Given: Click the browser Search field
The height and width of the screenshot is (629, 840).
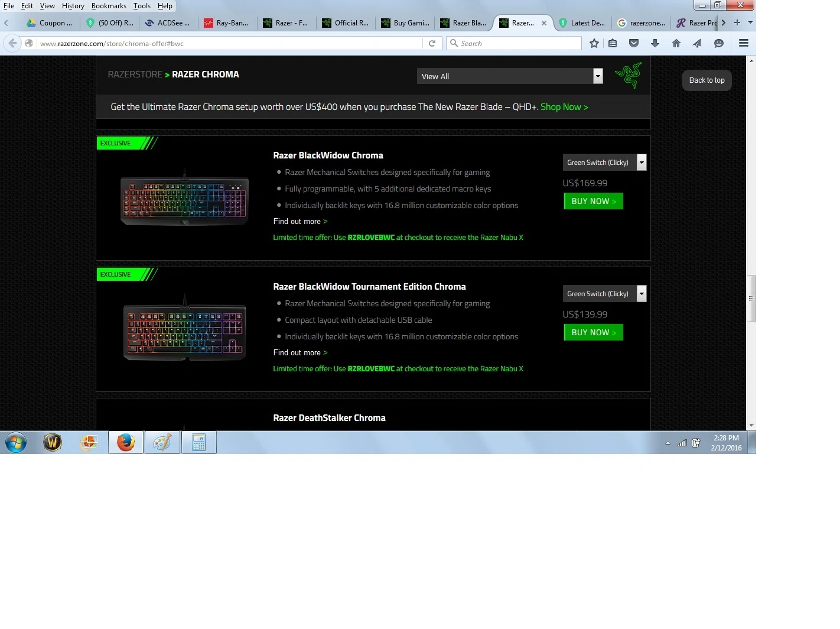Looking at the screenshot, I should (x=514, y=43).
